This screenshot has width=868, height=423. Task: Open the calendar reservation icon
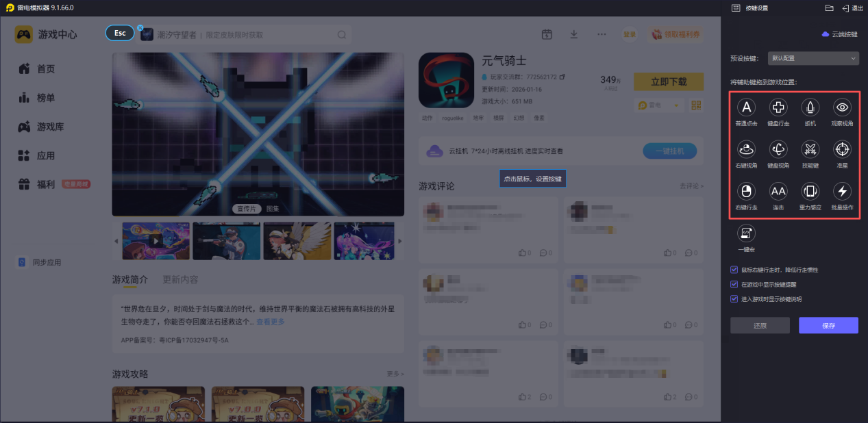tap(547, 34)
